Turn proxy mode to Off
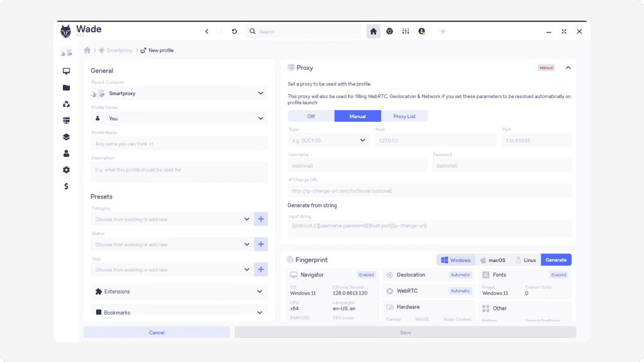This screenshot has height=362, width=644. [311, 116]
